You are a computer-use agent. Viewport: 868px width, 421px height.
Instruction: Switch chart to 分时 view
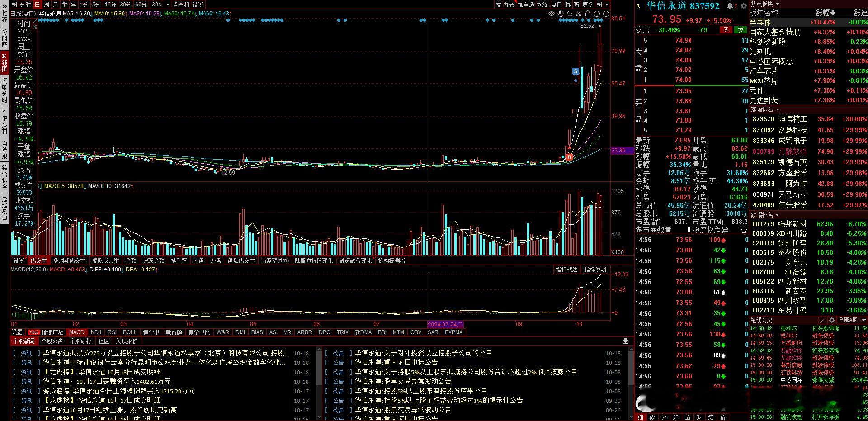pos(26,5)
